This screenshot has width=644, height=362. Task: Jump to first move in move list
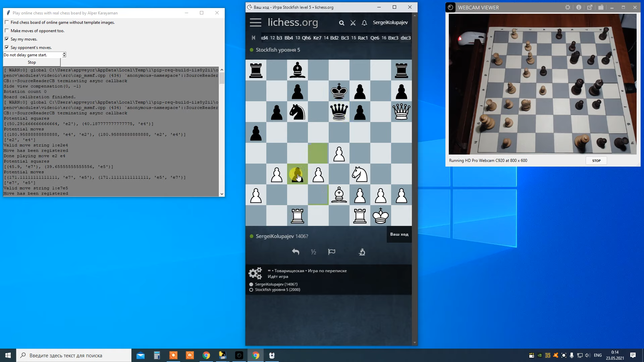tap(254, 38)
